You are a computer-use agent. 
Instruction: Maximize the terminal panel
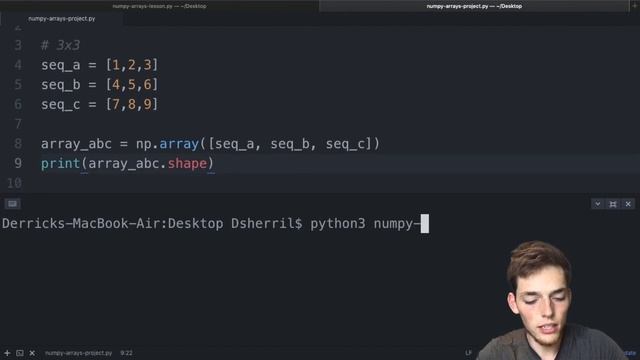pos(613,204)
